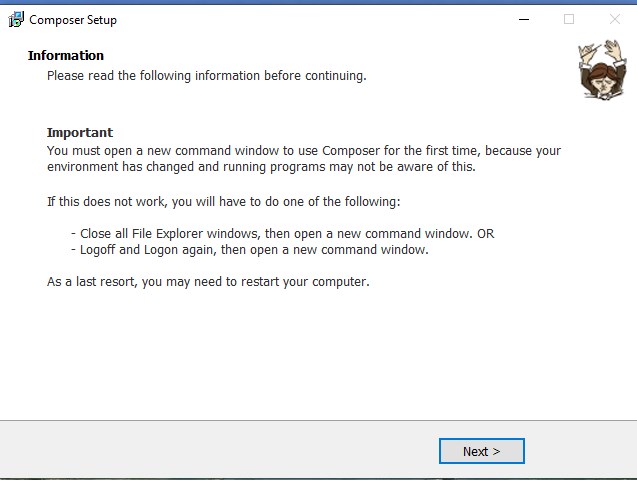Click the bold "Important" heading
The width and height of the screenshot is (637, 480).
[80, 133]
